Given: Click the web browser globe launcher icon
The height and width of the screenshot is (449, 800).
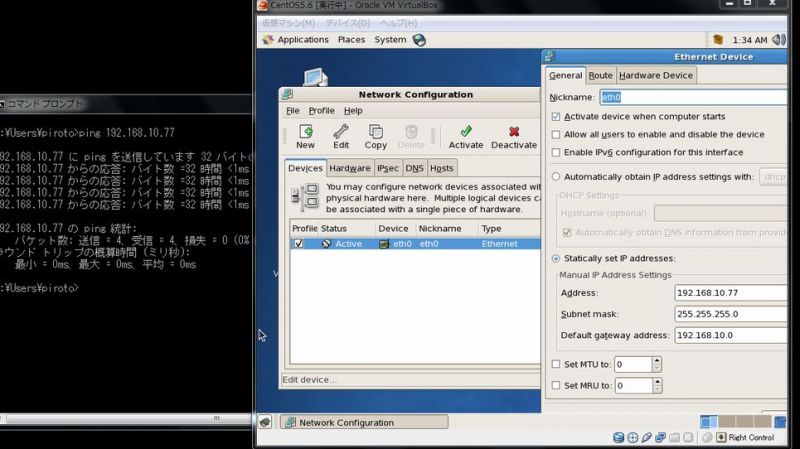Looking at the screenshot, I should point(419,40).
